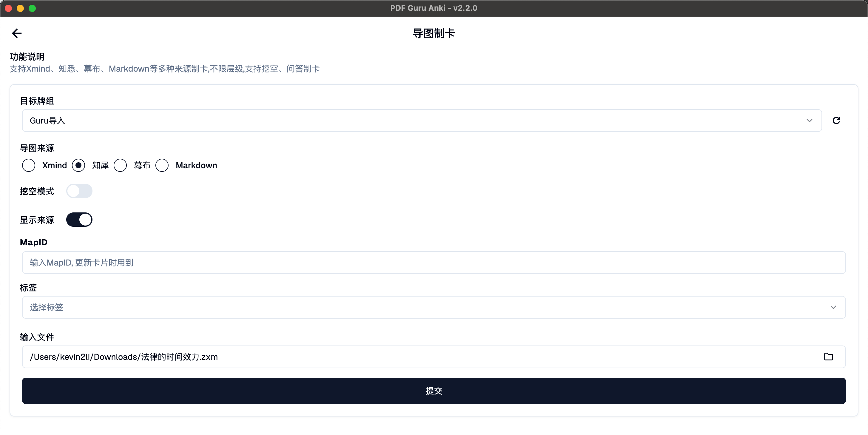The image size is (868, 435).
Task: Select the Xmind radio button
Action: pos(29,166)
